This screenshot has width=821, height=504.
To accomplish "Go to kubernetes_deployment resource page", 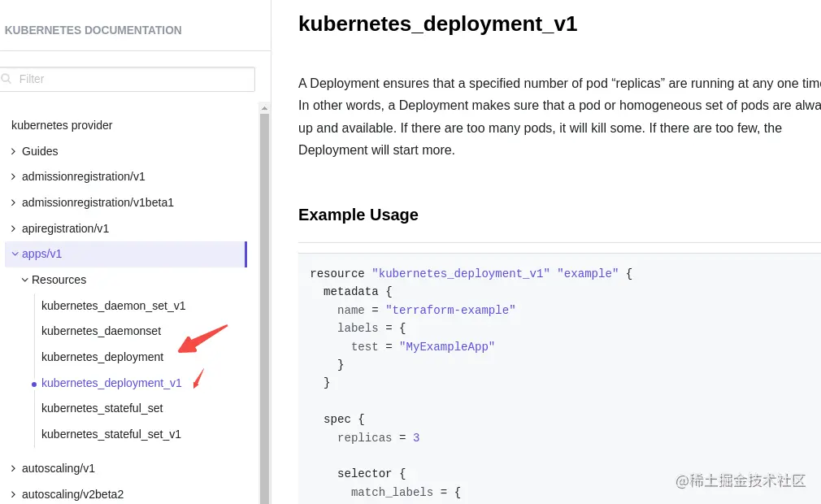I will click(102, 357).
